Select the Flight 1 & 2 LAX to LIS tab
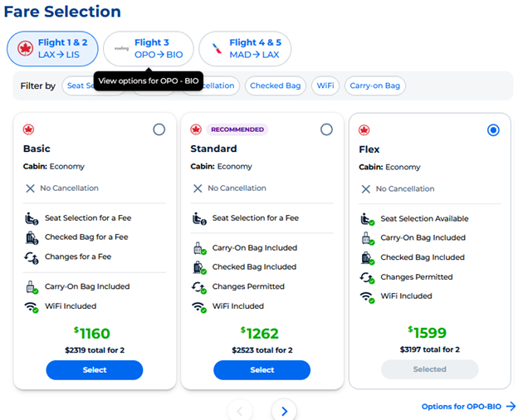This screenshot has height=420, width=518. coord(52,49)
